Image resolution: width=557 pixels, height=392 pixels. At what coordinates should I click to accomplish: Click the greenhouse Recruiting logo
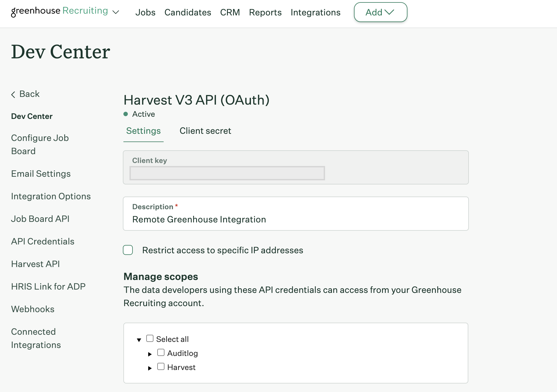pyautogui.click(x=60, y=11)
